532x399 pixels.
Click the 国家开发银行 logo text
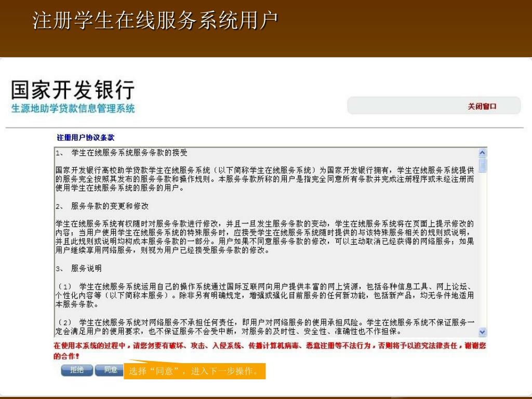pyautogui.click(x=73, y=90)
